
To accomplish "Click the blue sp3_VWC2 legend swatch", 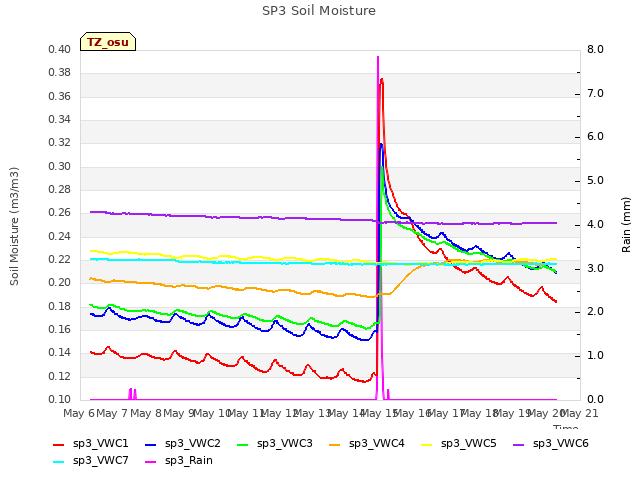I will point(151,444).
